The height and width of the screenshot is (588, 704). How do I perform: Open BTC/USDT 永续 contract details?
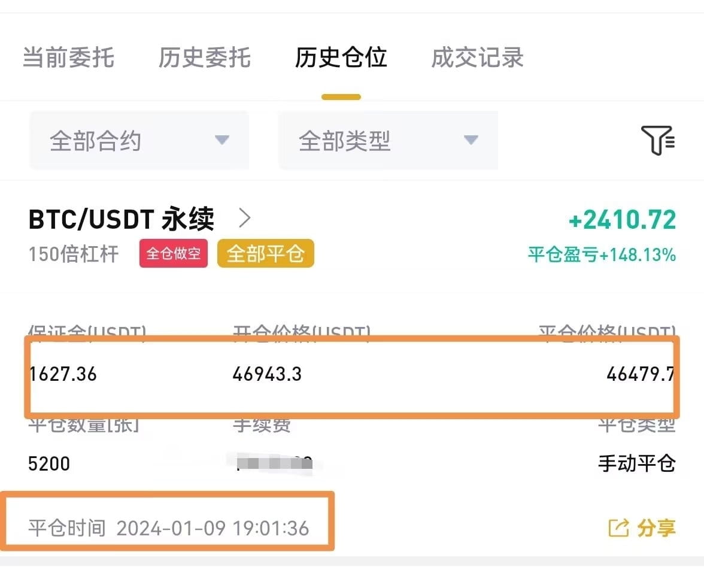pyautogui.click(x=121, y=219)
